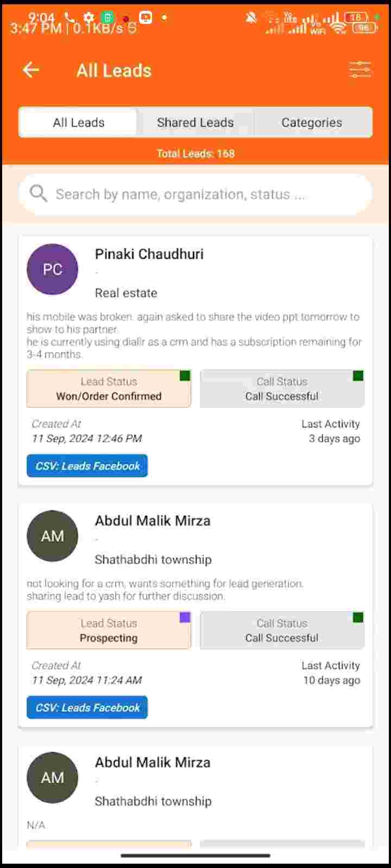Switch to the Categories tab
Screen dimensions: 391x868
pyautogui.click(x=312, y=123)
